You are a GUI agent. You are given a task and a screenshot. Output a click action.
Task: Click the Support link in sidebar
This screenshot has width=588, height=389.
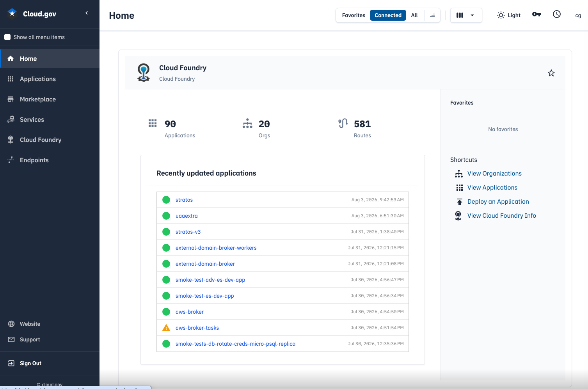click(x=30, y=339)
